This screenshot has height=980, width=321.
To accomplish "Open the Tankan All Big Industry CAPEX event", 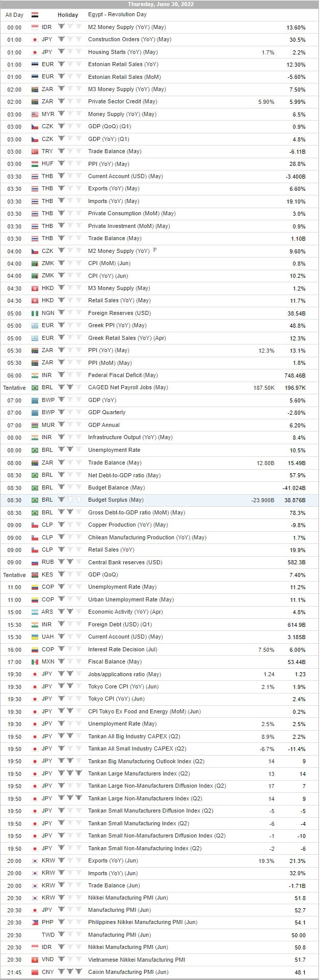I will pyautogui.click(x=134, y=737).
